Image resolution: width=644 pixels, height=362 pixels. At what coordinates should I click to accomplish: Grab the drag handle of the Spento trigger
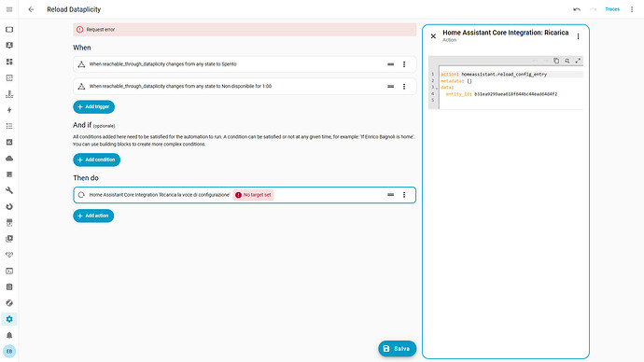tap(390, 64)
